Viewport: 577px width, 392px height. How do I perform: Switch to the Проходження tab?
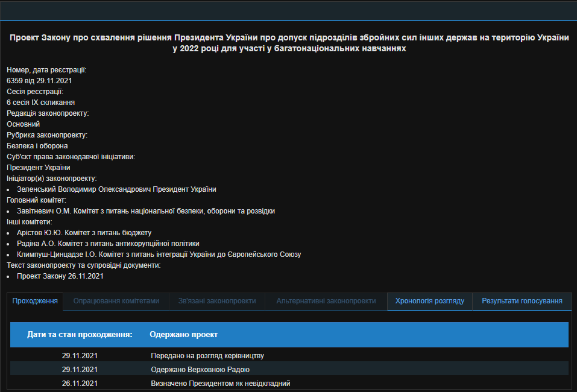(35, 301)
